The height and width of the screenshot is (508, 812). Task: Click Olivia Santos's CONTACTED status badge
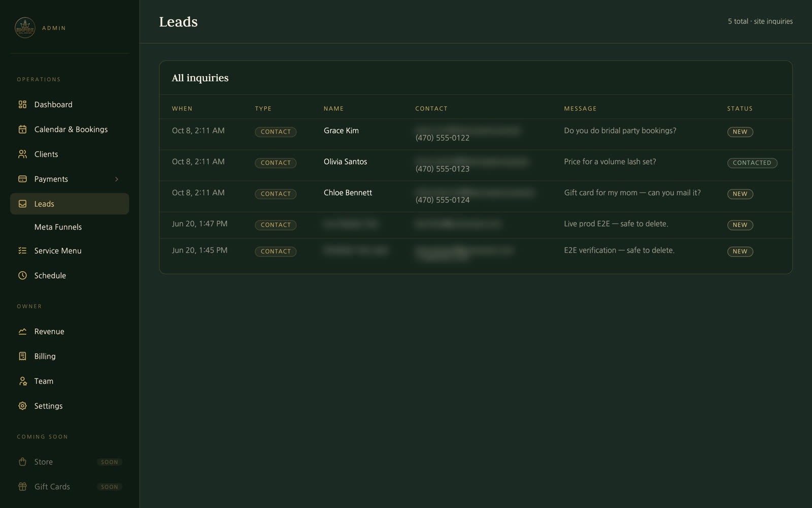tap(752, 163)
